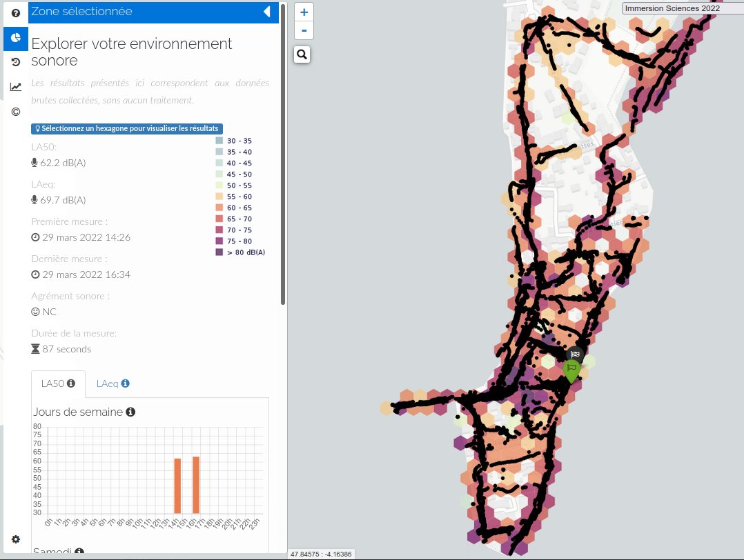
Task: Click the info icon beside LAeq tab
Action: (x=126, y=383)
